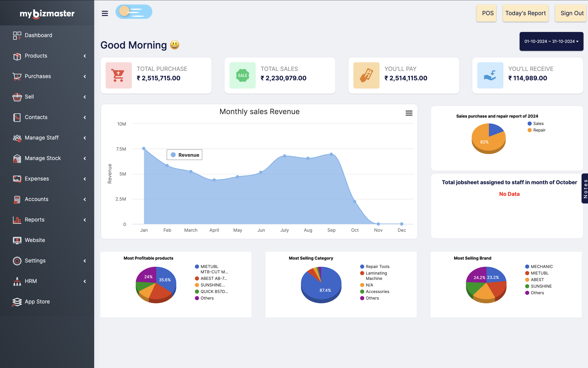Click the Manage Stock warehouse icon
The height and width of the screenshot is (368, 588).
pos(17,158)
